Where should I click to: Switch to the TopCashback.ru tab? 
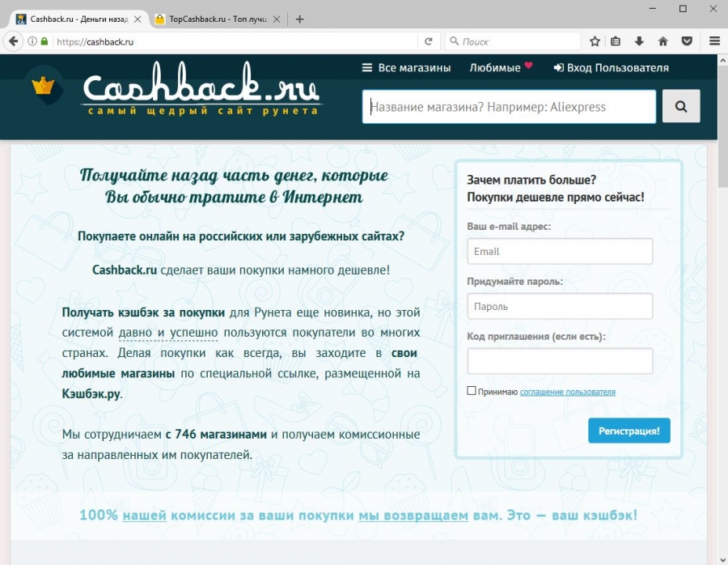click(x=218, y=19)
